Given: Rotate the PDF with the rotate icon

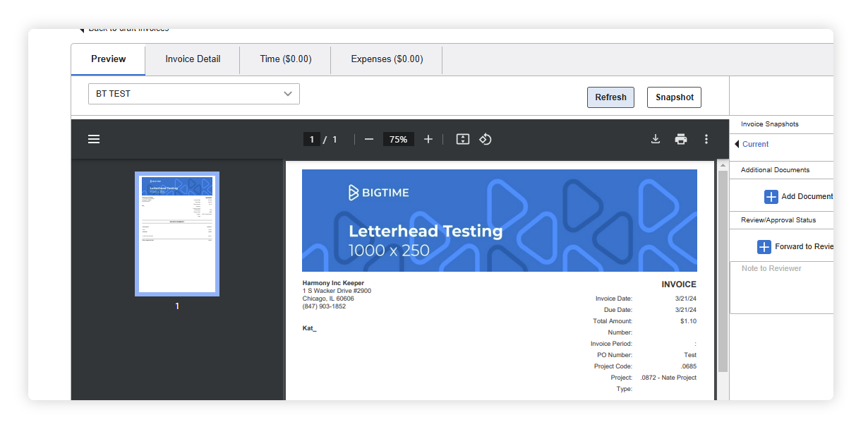Looking at the screenshot, I should 486,139.
